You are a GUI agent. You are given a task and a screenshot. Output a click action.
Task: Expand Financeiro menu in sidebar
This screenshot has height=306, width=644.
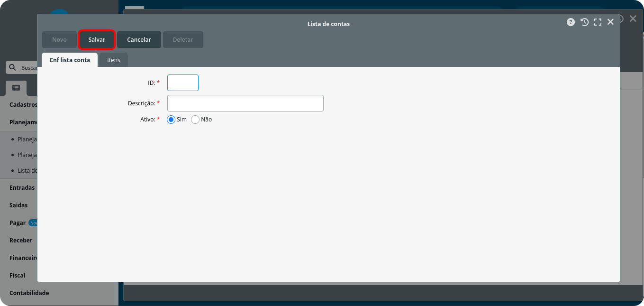(23, 258)
